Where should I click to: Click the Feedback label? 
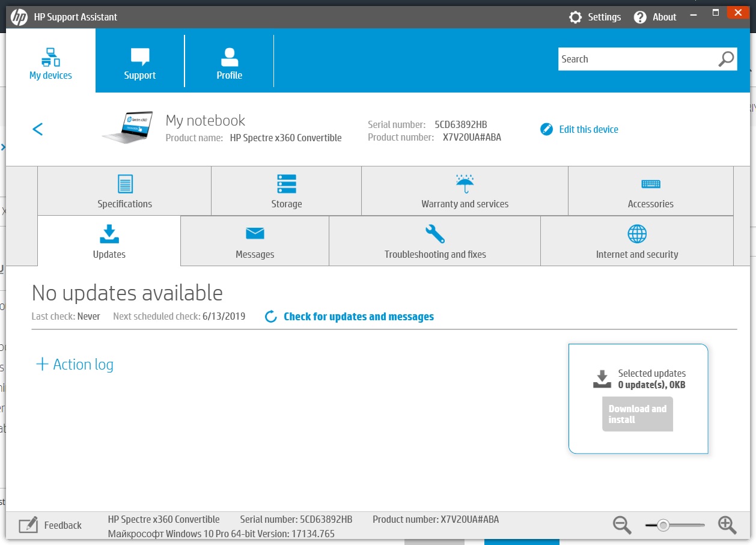click(63, 525)
